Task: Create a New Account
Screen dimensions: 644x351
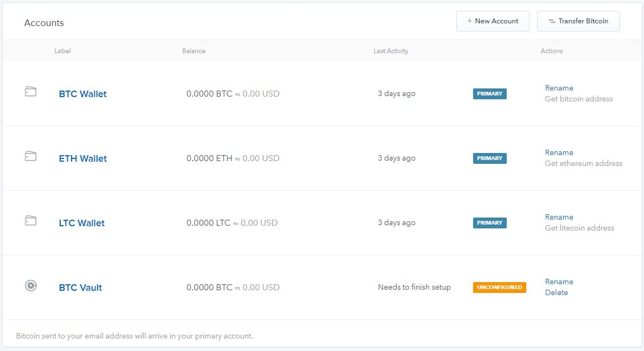Action: (x=493, y=21)
